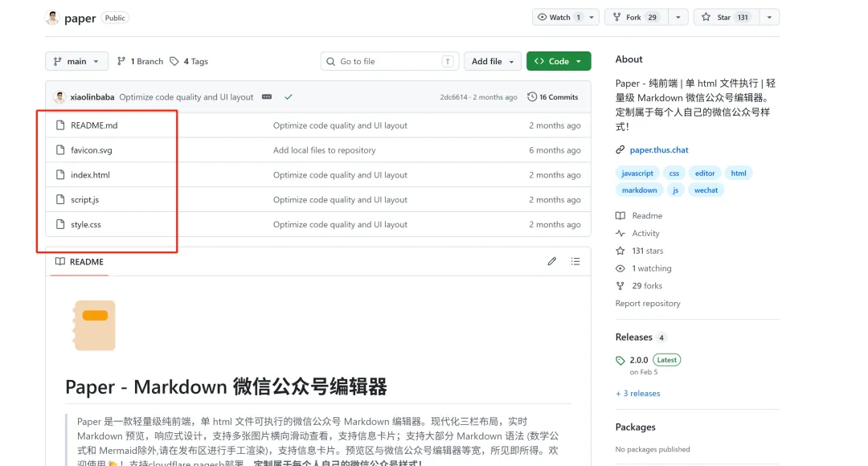Screen dimensions: 868x466
Task: Open README outline list icon
Action: [575, 261]
